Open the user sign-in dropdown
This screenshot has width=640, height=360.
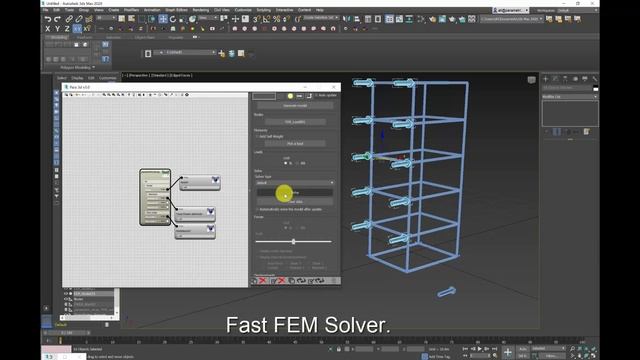[511, 10]
